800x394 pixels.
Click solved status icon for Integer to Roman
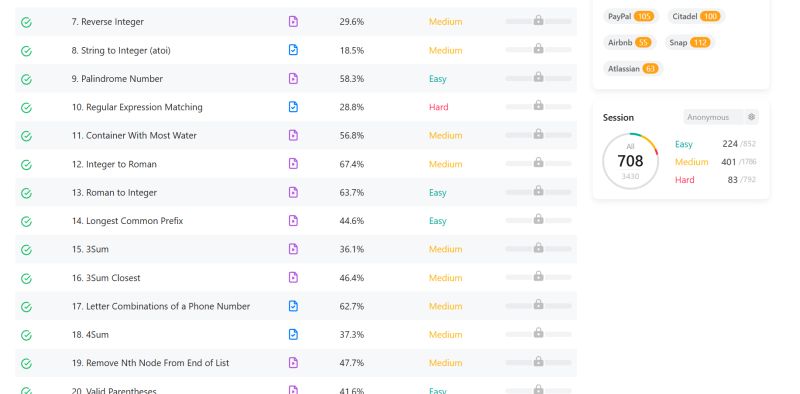tap(26, 164)
